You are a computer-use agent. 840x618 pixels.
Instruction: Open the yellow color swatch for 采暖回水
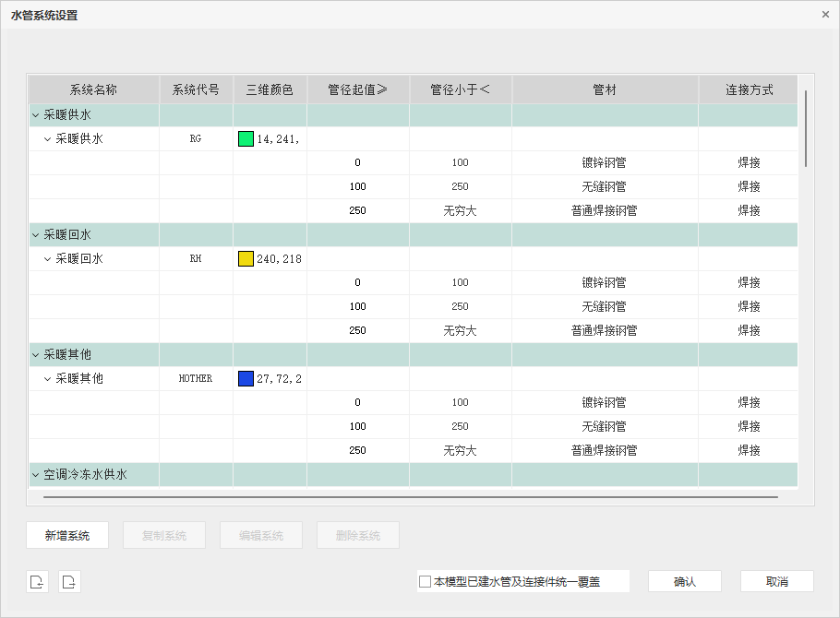pyautogui.click(x=246, y=259)
